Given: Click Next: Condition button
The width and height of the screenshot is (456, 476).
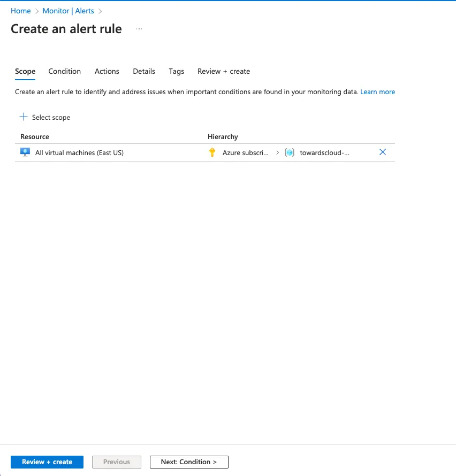Looking at the screenshot, I should [189, 462].
